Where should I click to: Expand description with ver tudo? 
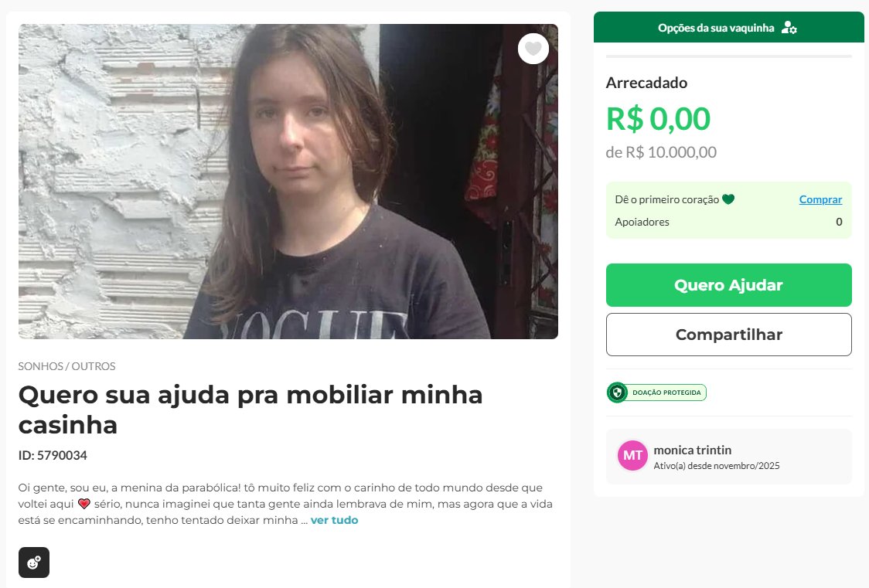(334, 520)
